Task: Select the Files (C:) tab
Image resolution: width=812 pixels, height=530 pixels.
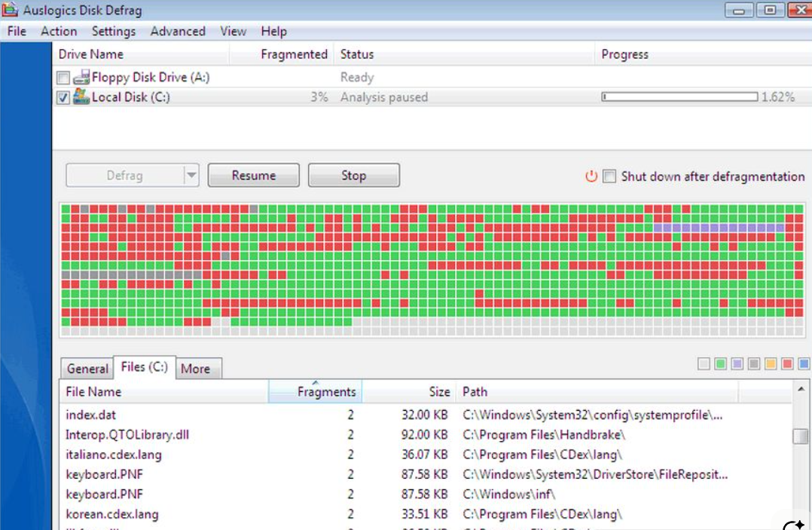Action: pyautogui.click(x=144, y=367)
